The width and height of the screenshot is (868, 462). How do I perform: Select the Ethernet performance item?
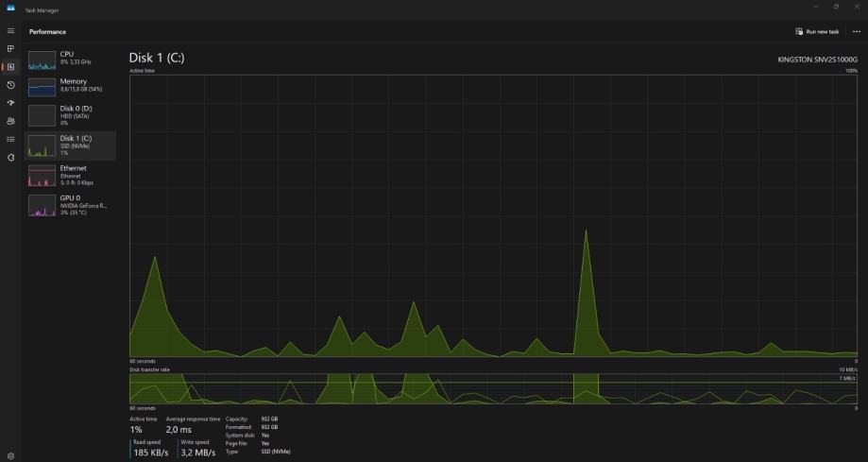pyautogui.click(x=70, y=175)
